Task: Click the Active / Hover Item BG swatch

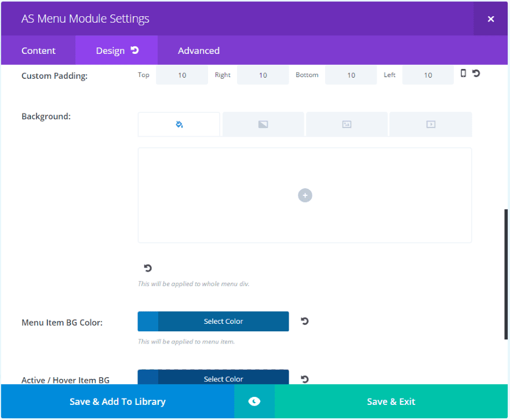Action: (148, 378)
